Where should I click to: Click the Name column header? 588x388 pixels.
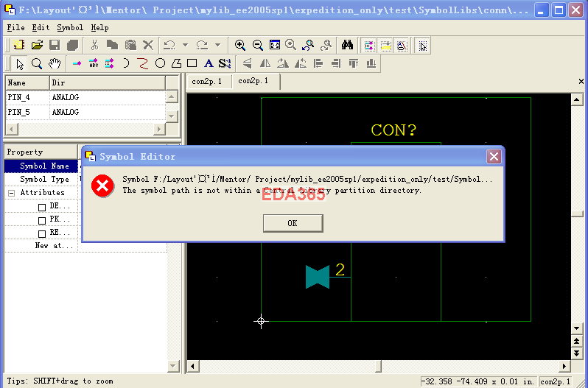(27, 82)
